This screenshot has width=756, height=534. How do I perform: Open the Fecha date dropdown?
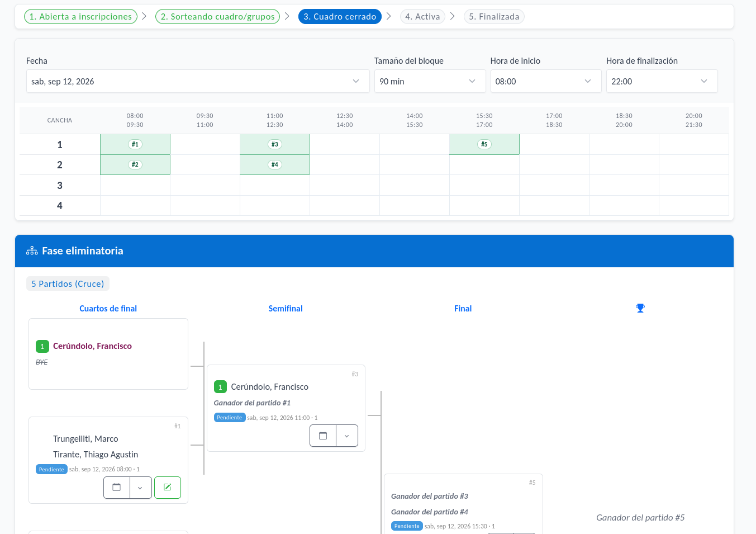point(198,81)
